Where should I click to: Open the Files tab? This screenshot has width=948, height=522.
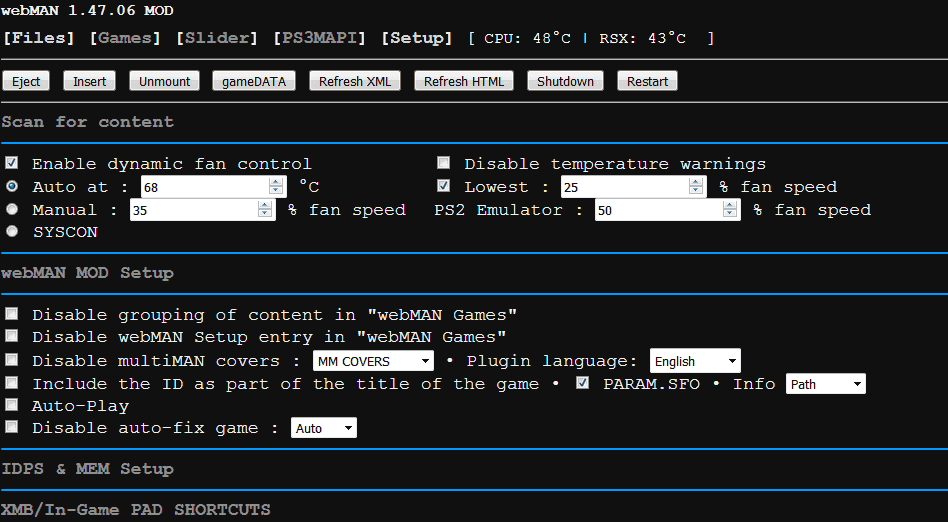(39, 38)
